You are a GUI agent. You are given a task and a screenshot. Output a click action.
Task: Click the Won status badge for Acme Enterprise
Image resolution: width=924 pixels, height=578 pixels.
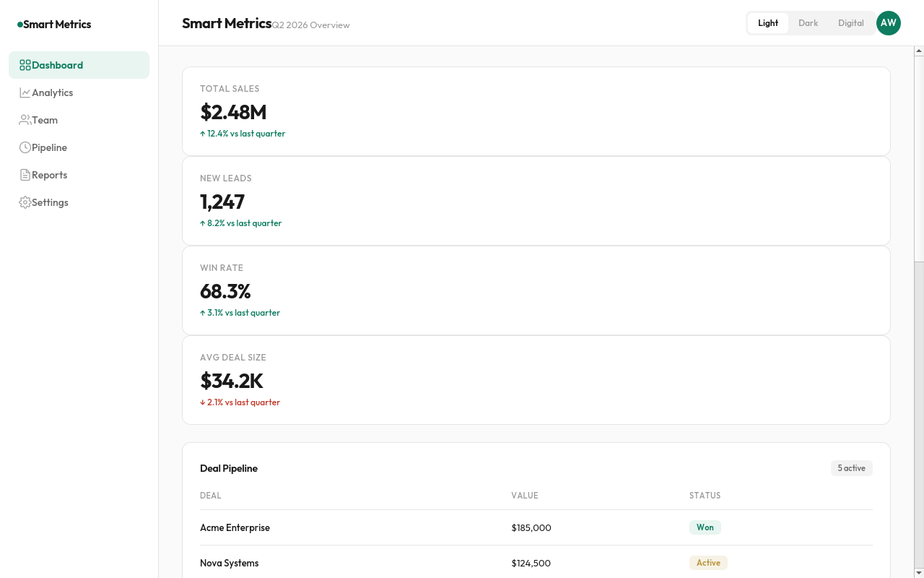pos(705,527)
